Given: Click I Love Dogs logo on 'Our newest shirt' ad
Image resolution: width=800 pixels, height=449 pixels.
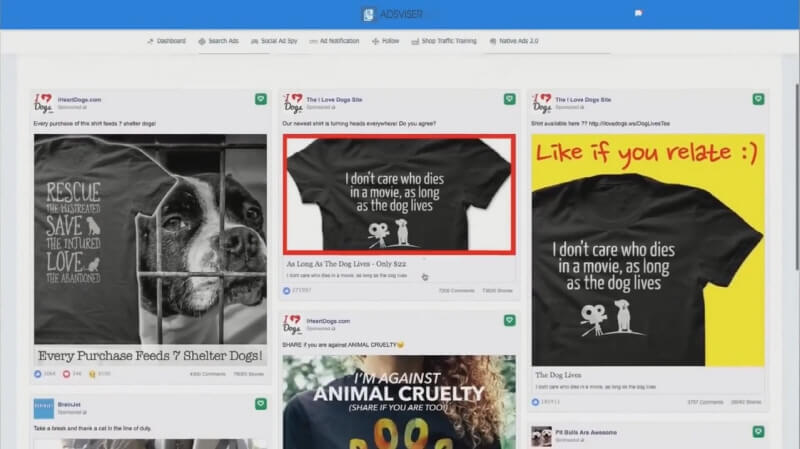Looking at the screenshot, I should [x=293, y=103].
